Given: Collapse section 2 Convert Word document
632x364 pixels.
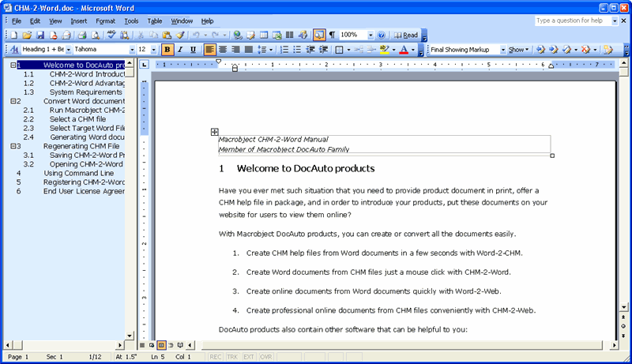Looking at the screenshot, I should tap(13, 101).
